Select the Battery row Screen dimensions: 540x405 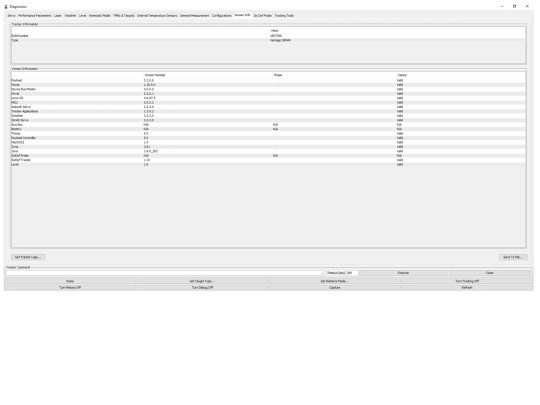tap(268, 129)
